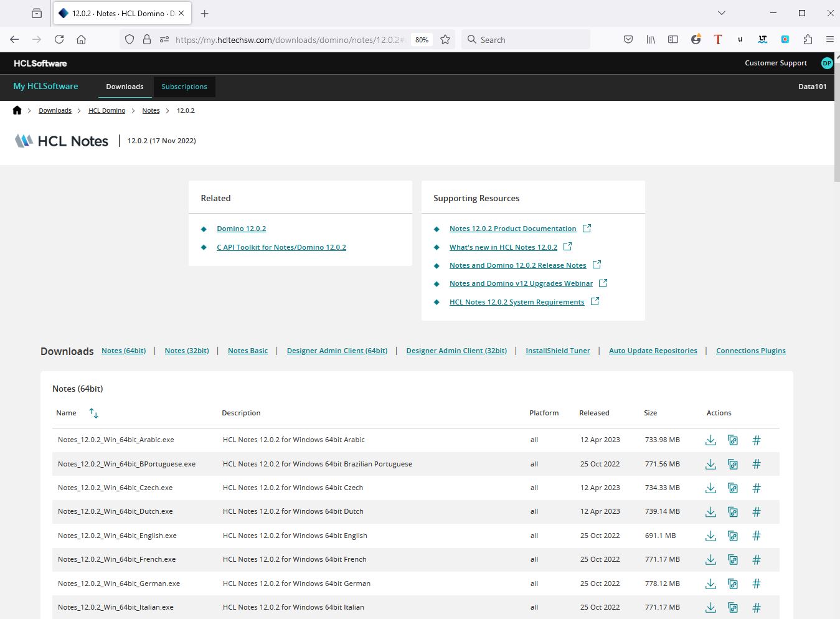
Task: Open the Domino 12.0.2 related link
Action: 241,229
